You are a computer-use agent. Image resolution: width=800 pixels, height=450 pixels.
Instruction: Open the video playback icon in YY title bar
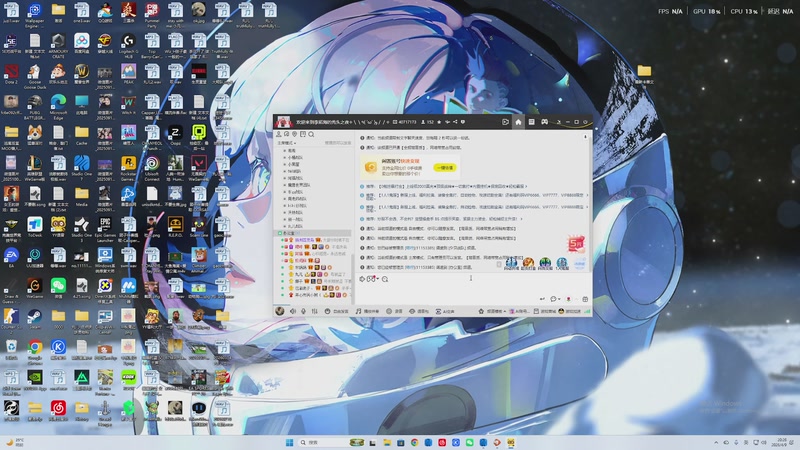coord(505,122)
